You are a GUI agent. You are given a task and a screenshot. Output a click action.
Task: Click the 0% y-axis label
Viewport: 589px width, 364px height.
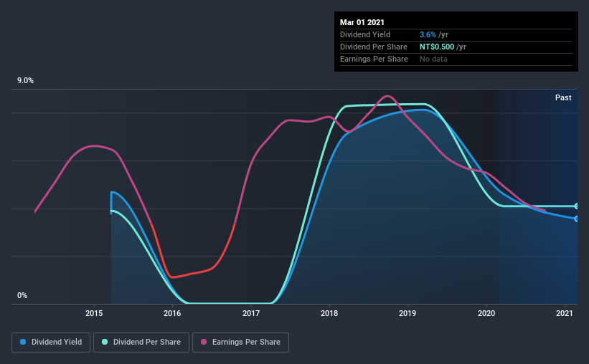click(22, 296)
